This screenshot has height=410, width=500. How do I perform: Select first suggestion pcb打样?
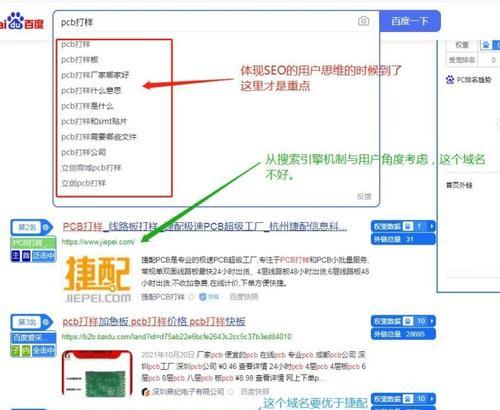point(76,44)
